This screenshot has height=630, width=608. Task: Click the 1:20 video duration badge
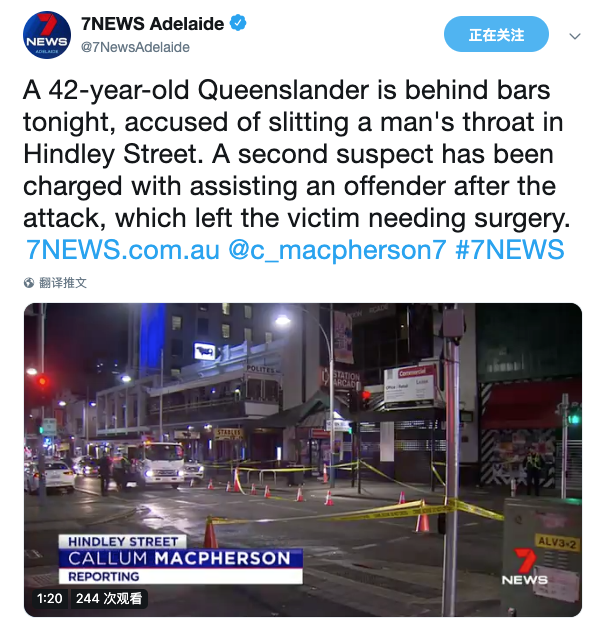point(49,599)
